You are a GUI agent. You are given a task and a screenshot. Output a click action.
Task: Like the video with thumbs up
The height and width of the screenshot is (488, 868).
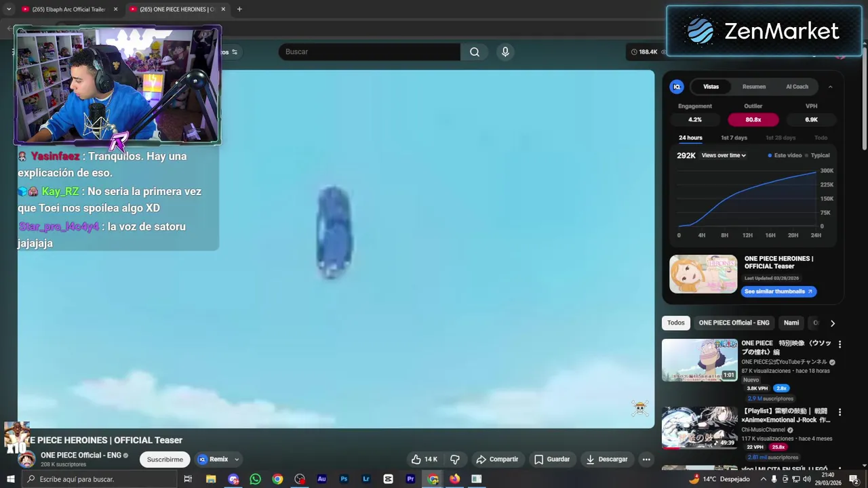(425, 460)
